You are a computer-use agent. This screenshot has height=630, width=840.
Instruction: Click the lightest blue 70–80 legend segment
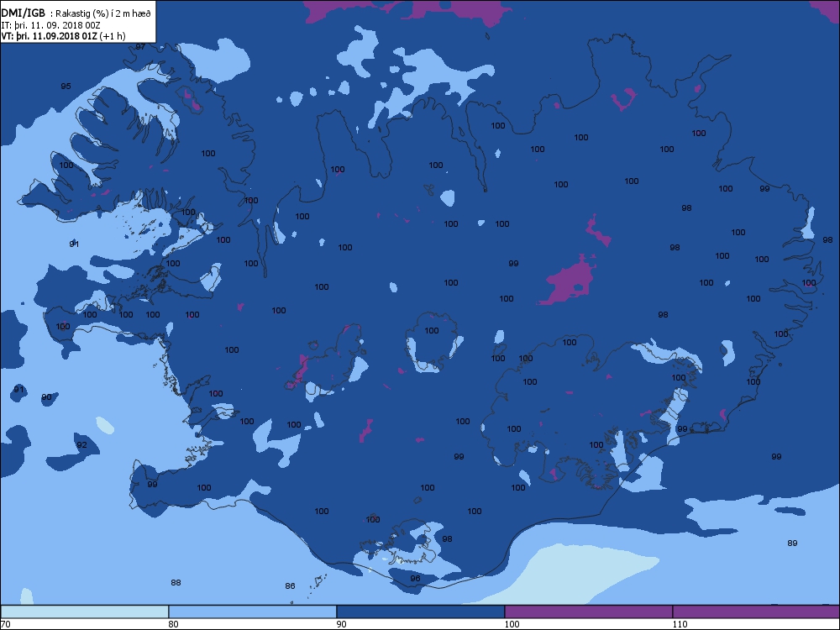[85, 612]
